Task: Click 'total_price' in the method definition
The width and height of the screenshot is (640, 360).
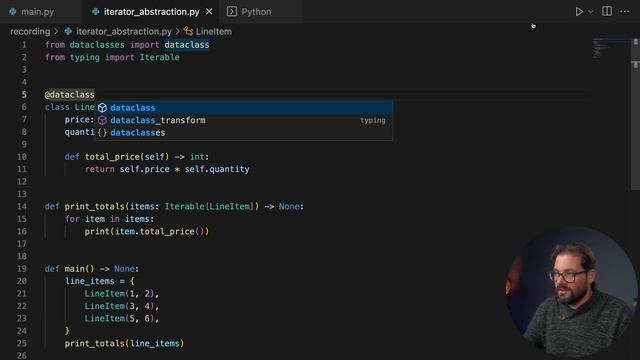Action: pyautogui.click(x=112, y=157)
